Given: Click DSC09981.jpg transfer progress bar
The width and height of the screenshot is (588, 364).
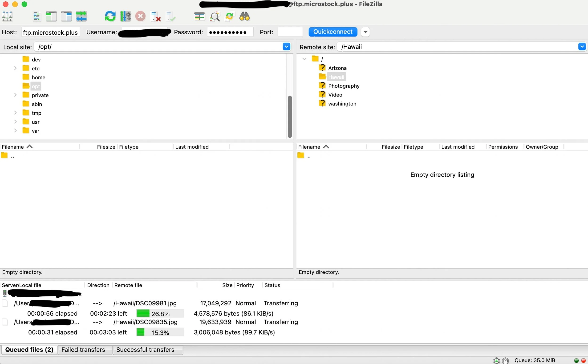Looking at the screenshot, I should [x=160, y=313].
